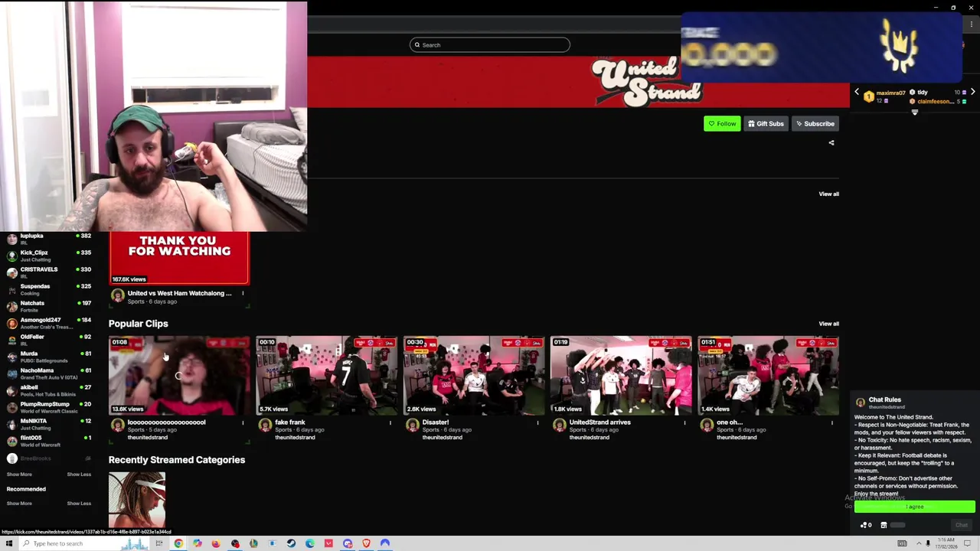
Task: Play the 'Disaster!' clip thumbnail
Action: [474, 376]
